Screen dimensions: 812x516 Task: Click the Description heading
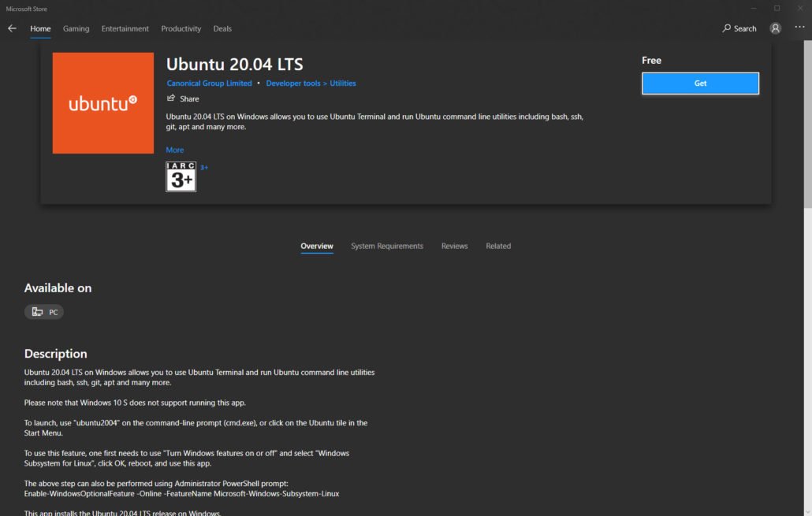tap(55, 354)
